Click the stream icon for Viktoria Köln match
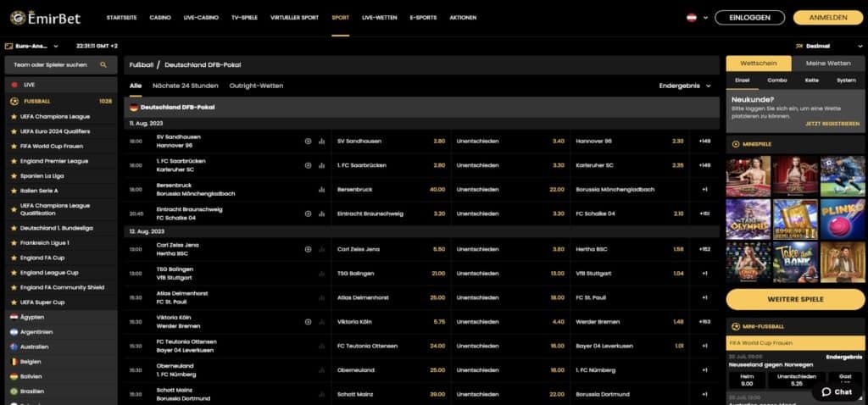This screenshot has width=868, height=405. (x=309, y=321)
